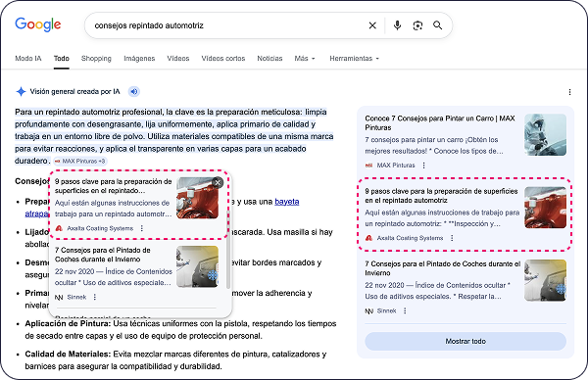The height and width of the screenshot is (380, 588).
Task: Expand the Más dropdown
Action: [305, 59]
